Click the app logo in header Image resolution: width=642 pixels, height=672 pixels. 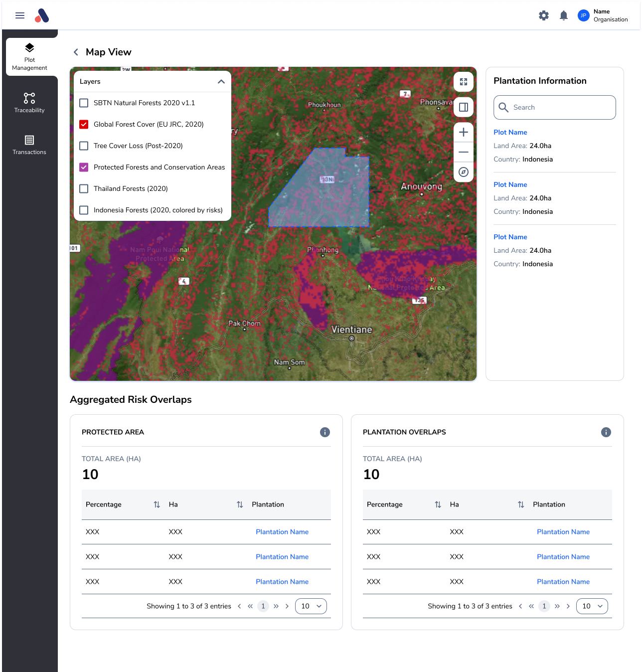42,15
